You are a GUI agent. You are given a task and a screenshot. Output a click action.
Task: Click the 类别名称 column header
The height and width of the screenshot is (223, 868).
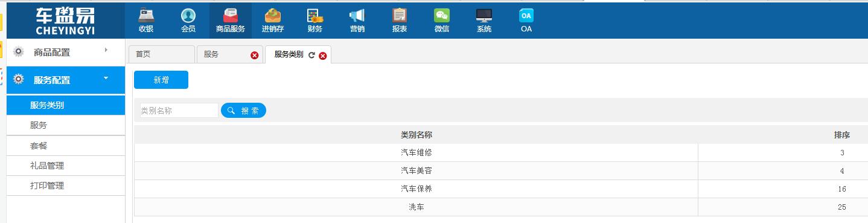tap(416, 135)
